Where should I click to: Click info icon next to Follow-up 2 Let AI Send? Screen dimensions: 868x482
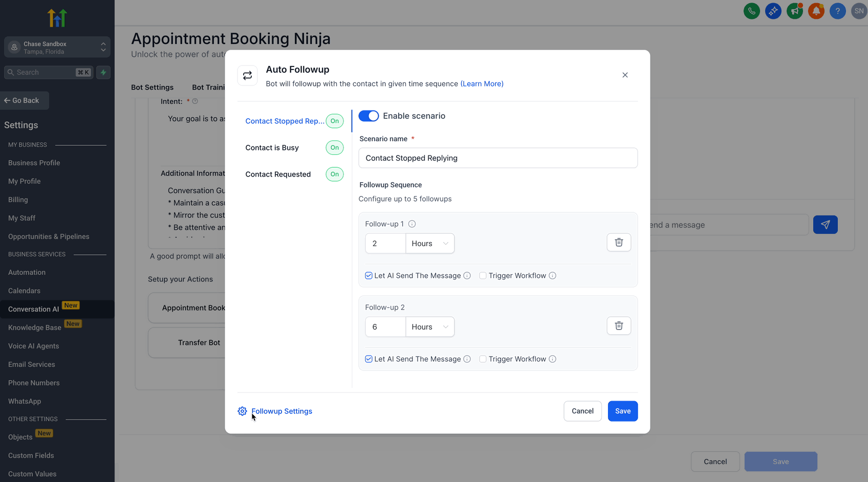point(467,359)
